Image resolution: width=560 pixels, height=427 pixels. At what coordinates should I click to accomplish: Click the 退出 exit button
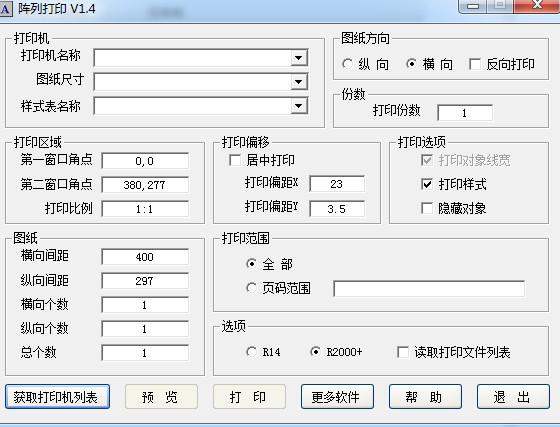click(x=513, y=397)
